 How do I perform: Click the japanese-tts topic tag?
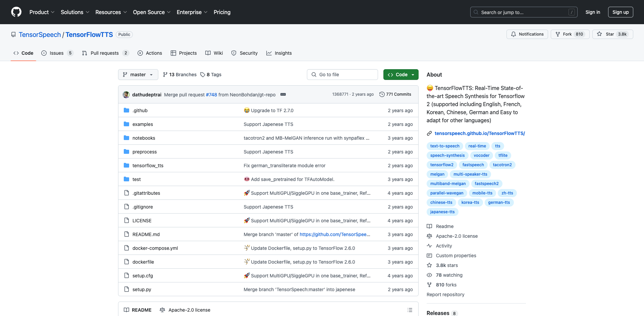point(442,212)
